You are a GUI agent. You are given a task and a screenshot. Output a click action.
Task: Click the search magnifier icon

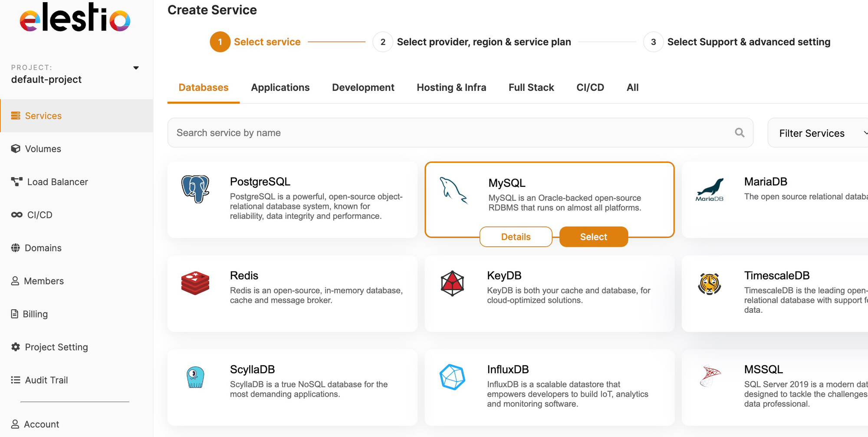[x=740, y=132]
